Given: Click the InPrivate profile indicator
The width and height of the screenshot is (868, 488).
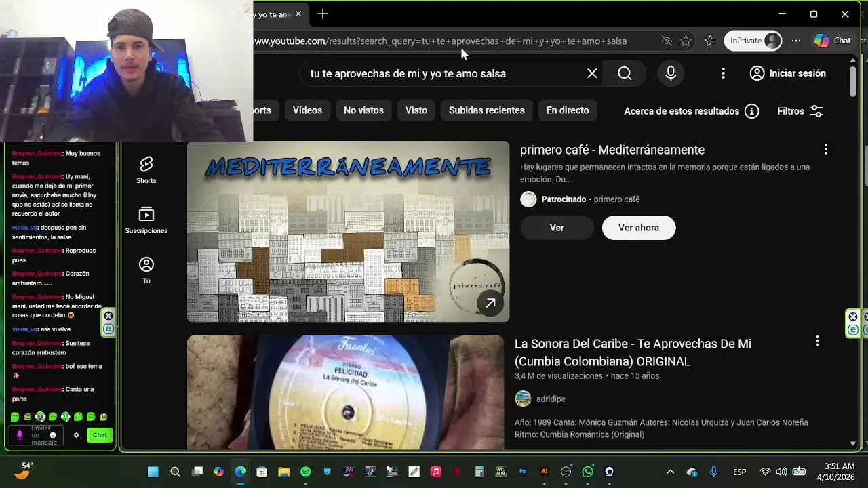Looking at the screenshot, I should point(753,41).
